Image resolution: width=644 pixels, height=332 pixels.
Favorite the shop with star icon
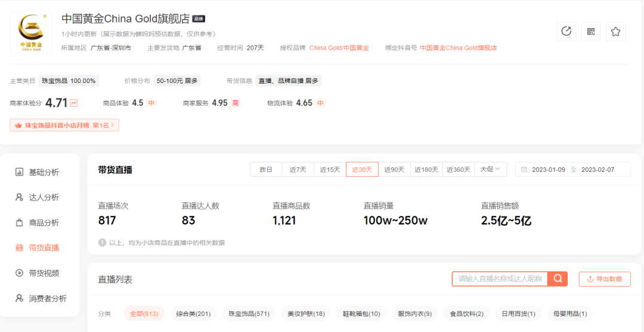[615, 31]
